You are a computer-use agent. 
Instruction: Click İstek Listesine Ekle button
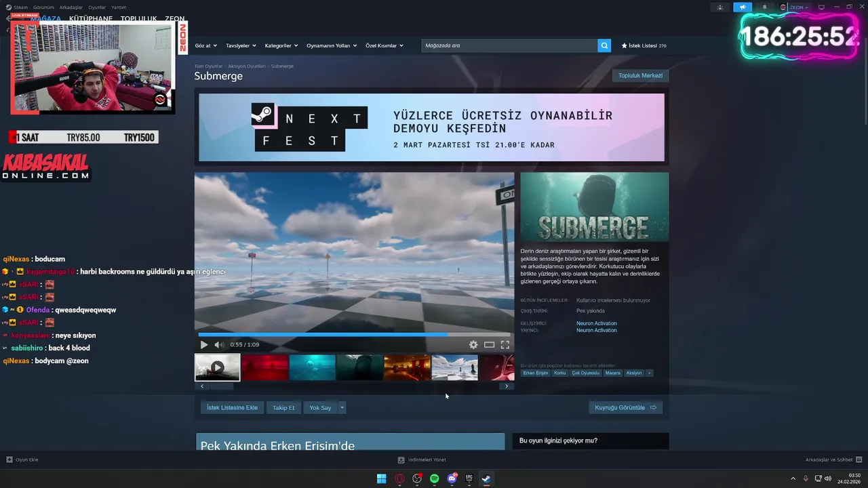click(232, 407)
